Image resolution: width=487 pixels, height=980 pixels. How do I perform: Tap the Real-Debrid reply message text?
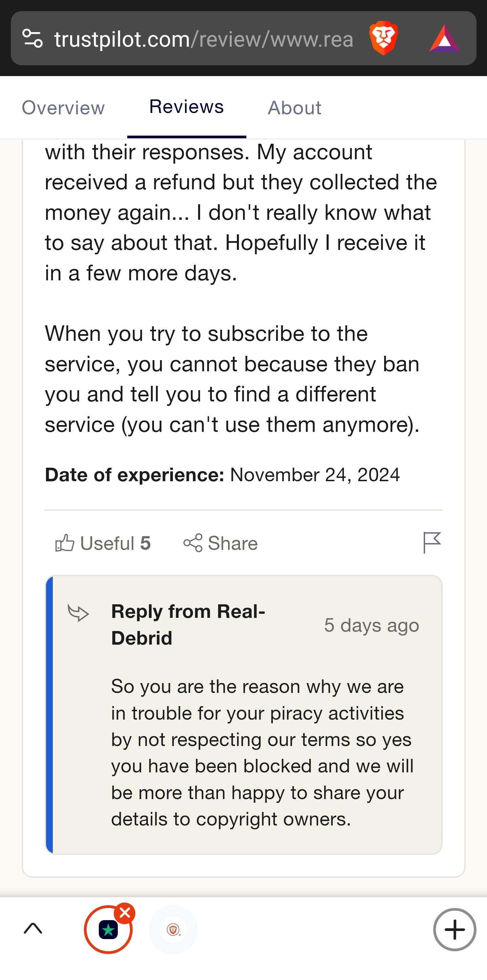click(x=262, y=752)
